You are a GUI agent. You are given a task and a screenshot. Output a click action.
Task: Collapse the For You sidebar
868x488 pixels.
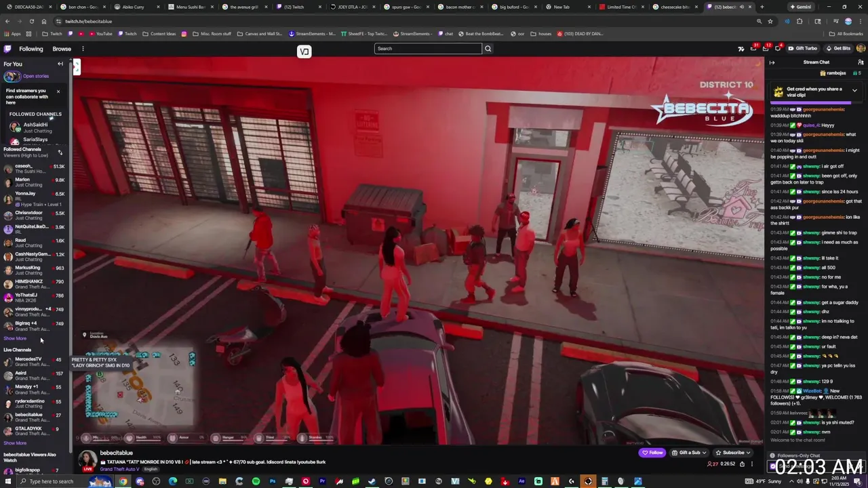click(60, 64)
